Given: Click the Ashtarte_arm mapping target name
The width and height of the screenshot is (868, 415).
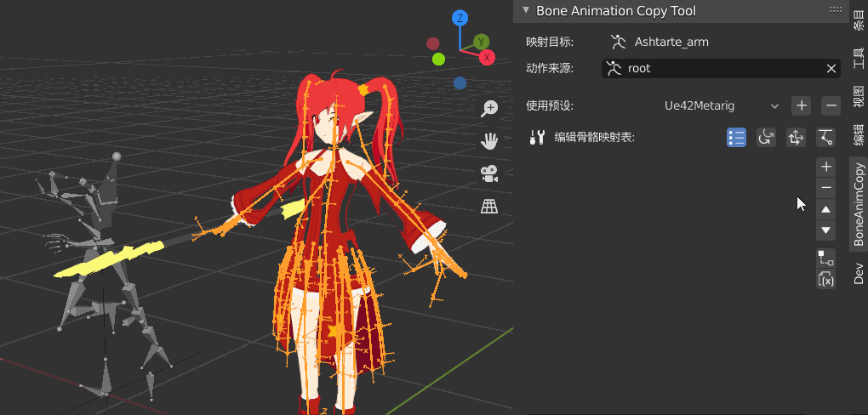Looking at the screenshot, I should [x=671, y=42].
